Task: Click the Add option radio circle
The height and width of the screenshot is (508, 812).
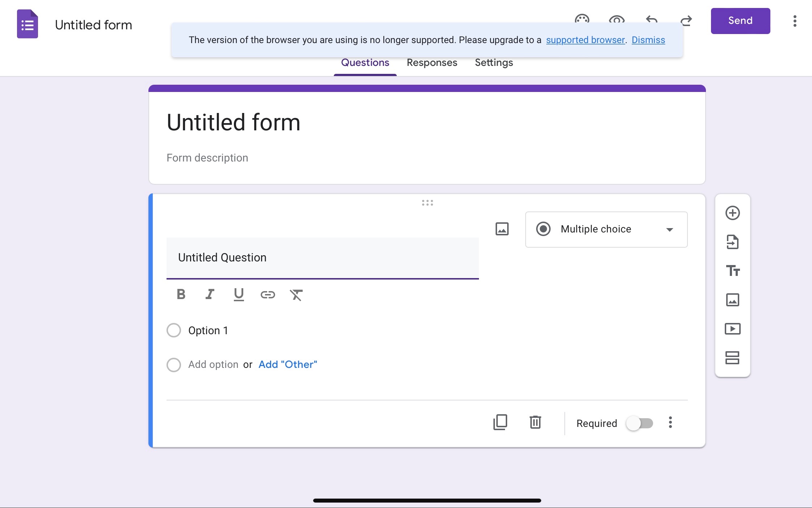Action: [174, 365]
